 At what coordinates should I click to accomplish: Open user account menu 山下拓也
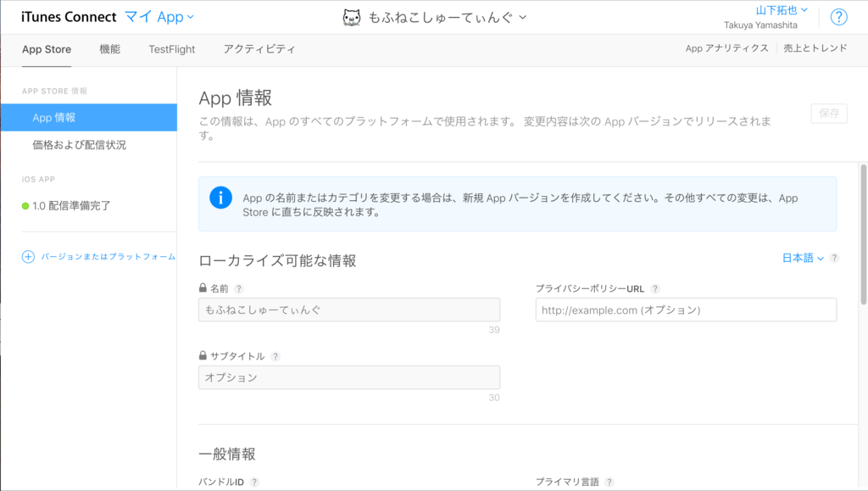(782, 10)
